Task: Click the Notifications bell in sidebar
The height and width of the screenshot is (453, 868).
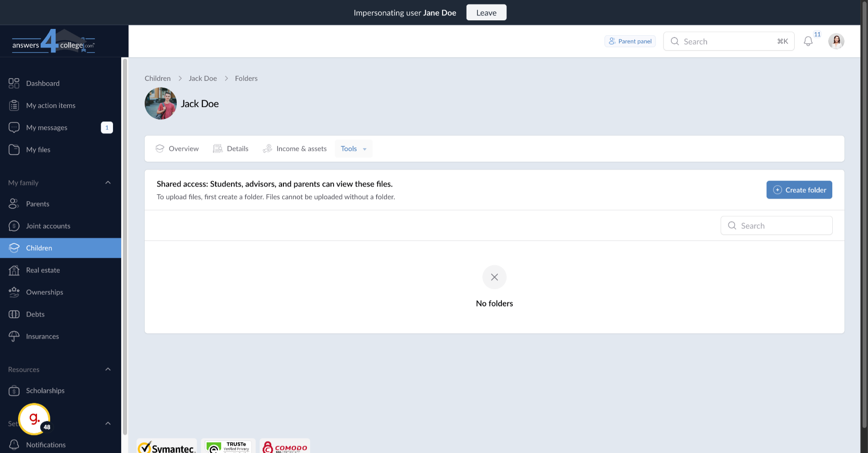Action: coord(14,445)
